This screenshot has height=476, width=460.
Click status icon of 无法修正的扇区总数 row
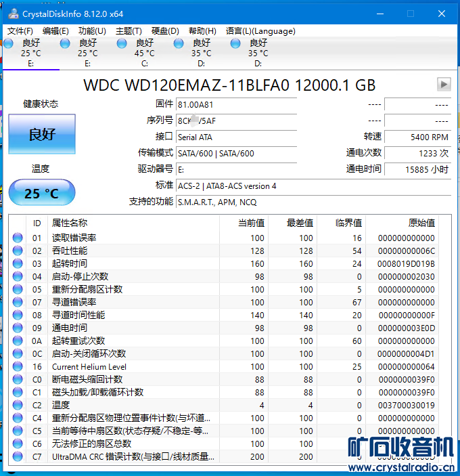(x=18, y=443)
